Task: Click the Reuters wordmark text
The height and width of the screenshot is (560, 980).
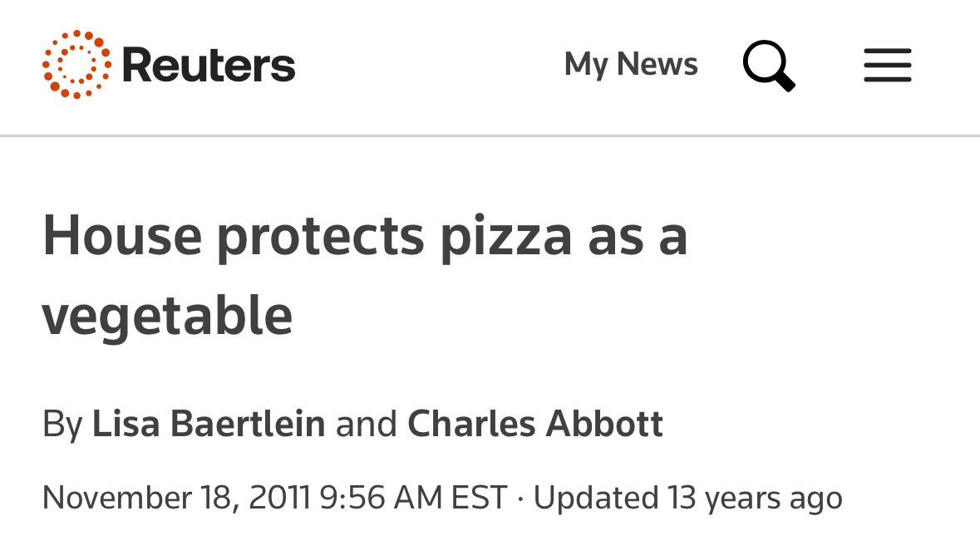Action: coord(209,66)
